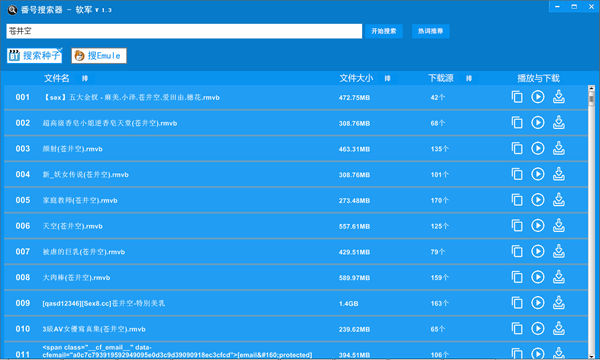Click the 170个 download sources cell
This screenshot has width=600, height=360.
(x=440, y=200)
